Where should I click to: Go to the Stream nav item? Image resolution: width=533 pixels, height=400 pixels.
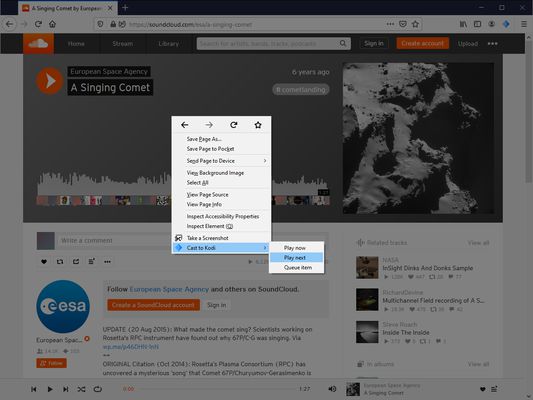123,44
